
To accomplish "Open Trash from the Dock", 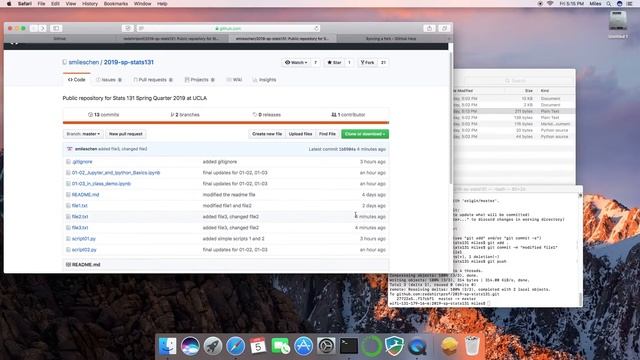I will coord(472,346).
